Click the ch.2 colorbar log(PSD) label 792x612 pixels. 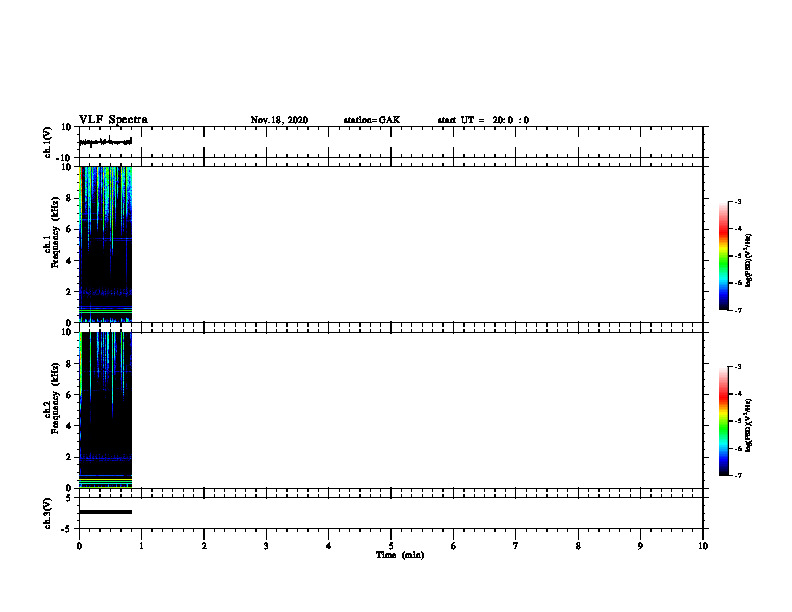[x=749, y=425]
